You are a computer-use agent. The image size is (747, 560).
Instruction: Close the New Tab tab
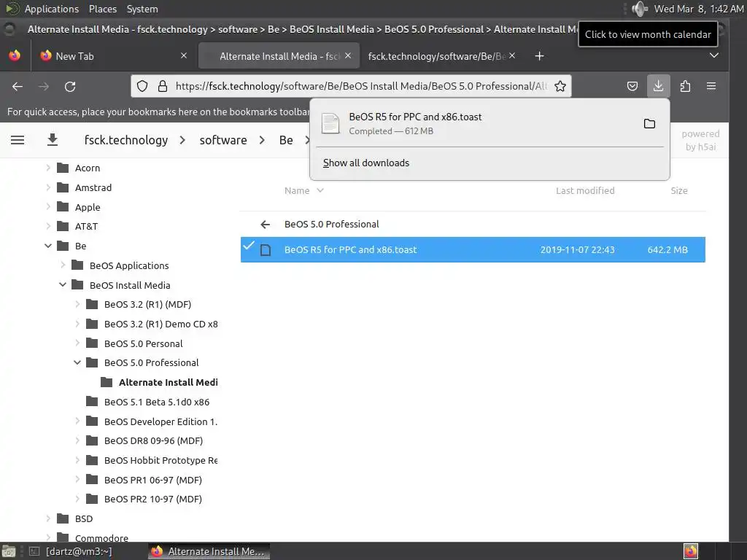(184, 55)
